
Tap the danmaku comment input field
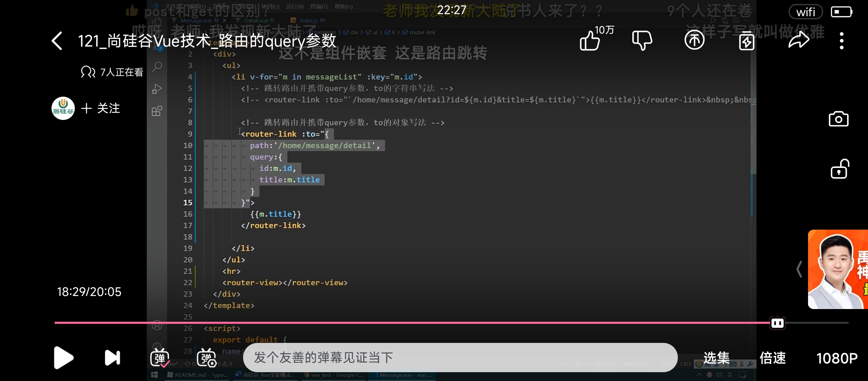[x=460, y=357]
